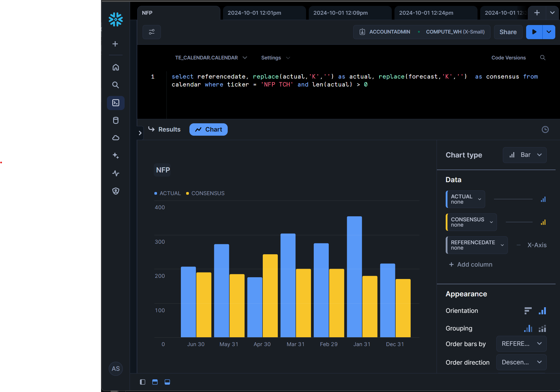Toggle the editor panel layout icon

point(155,382)
